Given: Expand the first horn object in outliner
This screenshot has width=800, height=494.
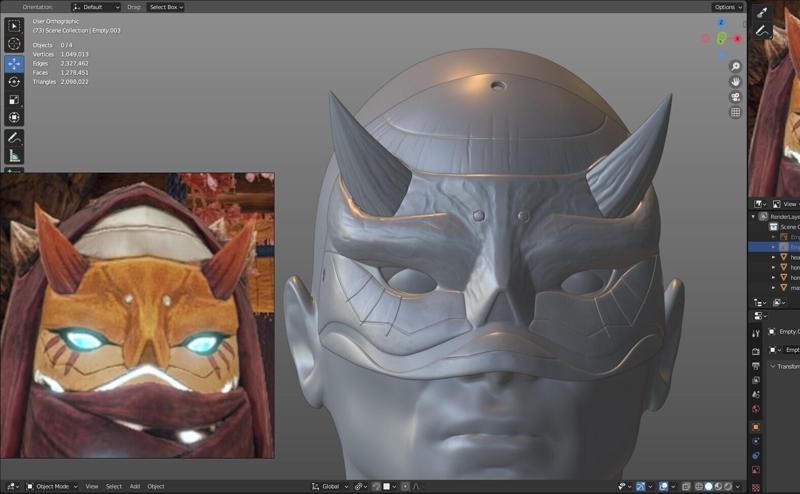Looking at the screenshot, I should pyautogui.click(x=774, y=267).
